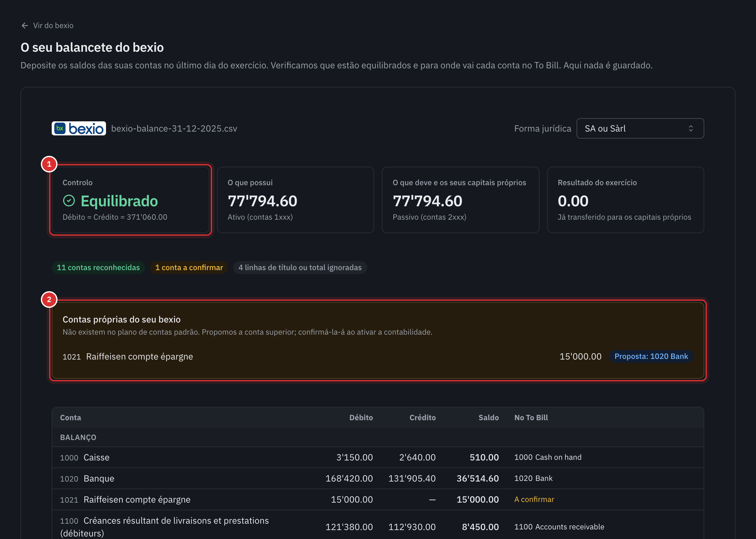This screenshot has width=756, height=539.
Task: Click the debit value 168'420.00
Action: pyautogui.click(x=349, y=478)
